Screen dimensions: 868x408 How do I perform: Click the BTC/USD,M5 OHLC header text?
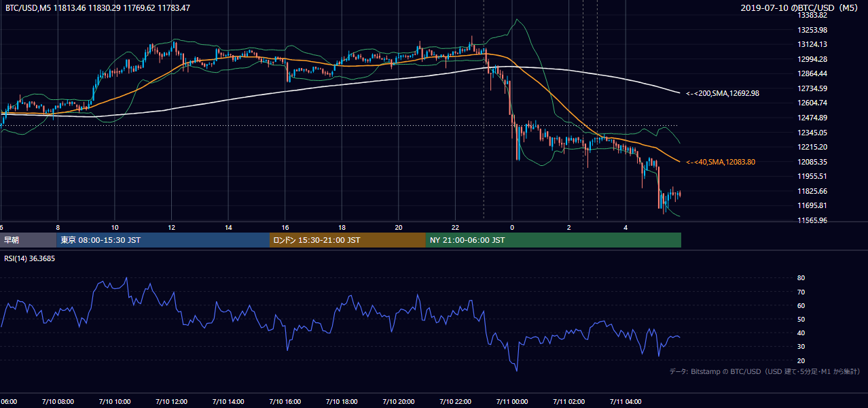(98, 8)
